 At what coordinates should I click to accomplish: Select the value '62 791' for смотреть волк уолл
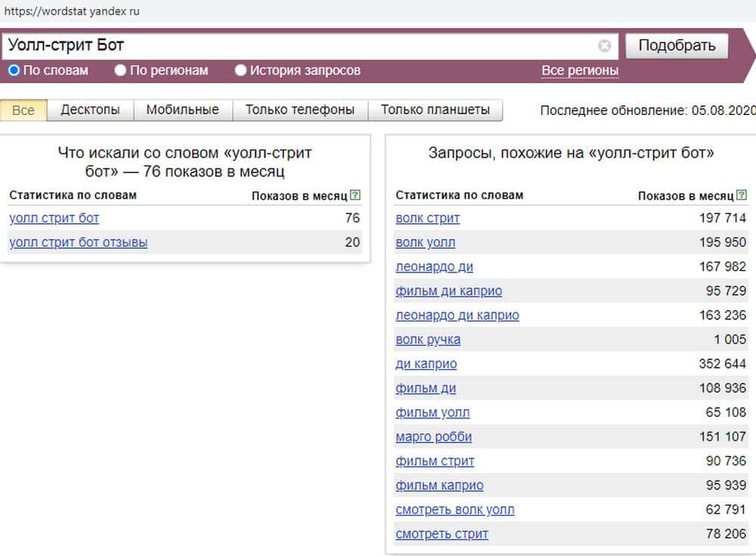click(726, 510)
